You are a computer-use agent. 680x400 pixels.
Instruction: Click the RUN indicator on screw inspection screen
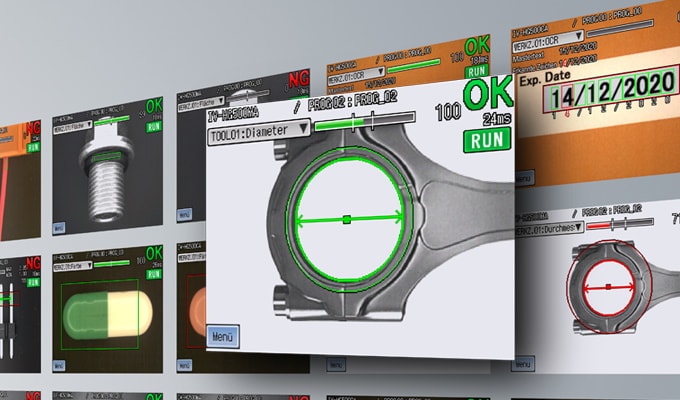click(x=154, y=127)
